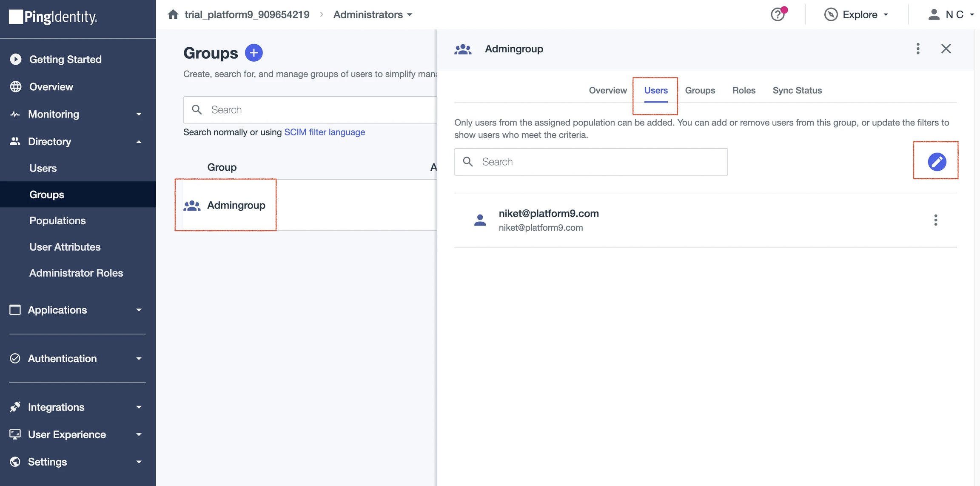Click the Groups page search field
The image size is (980, 486).
coord(310,110)
